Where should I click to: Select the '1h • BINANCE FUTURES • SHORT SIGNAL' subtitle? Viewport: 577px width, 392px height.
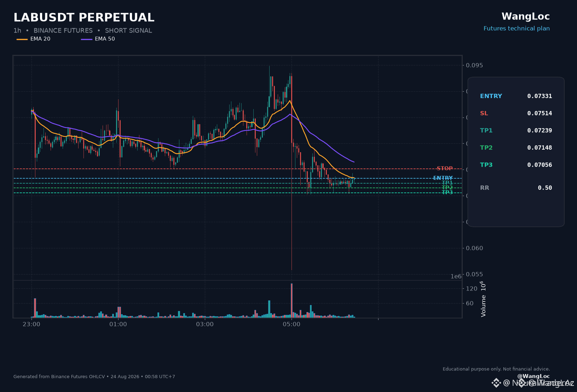83,30
